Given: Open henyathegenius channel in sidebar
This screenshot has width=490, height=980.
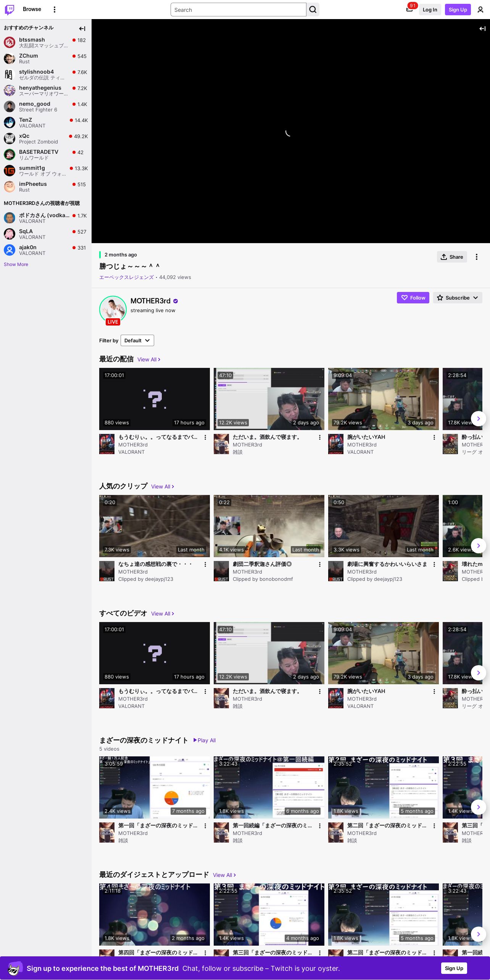Looking at the screenshot, I should click(46, 90).
